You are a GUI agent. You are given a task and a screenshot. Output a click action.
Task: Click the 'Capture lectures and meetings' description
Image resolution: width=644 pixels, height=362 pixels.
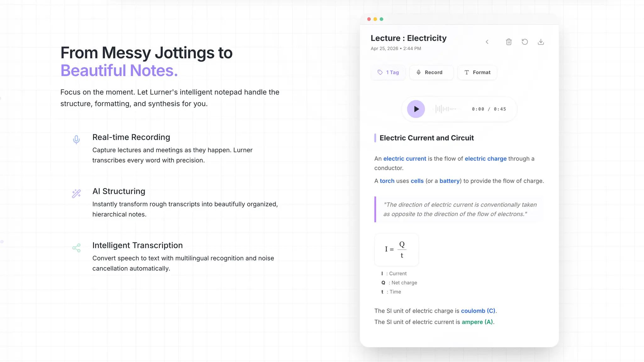[172, 155]
